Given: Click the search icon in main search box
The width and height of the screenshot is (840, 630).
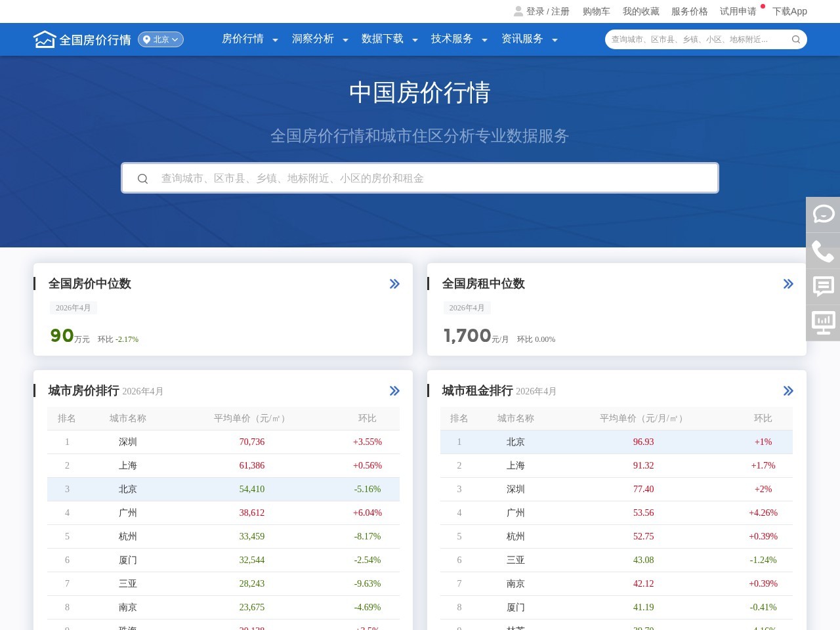Looking at the screenshot, I should pos(142,178).
